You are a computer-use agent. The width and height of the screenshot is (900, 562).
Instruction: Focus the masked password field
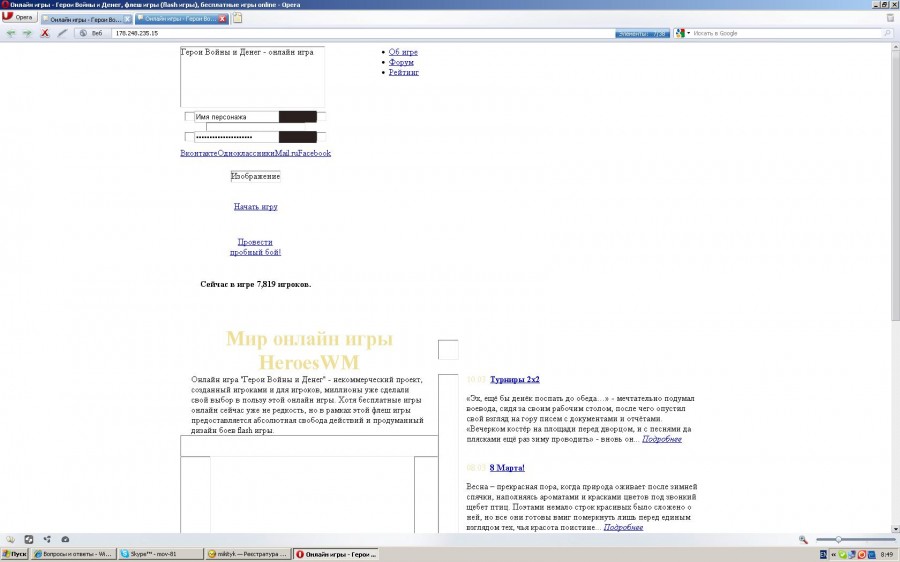(x=236, y=137)
